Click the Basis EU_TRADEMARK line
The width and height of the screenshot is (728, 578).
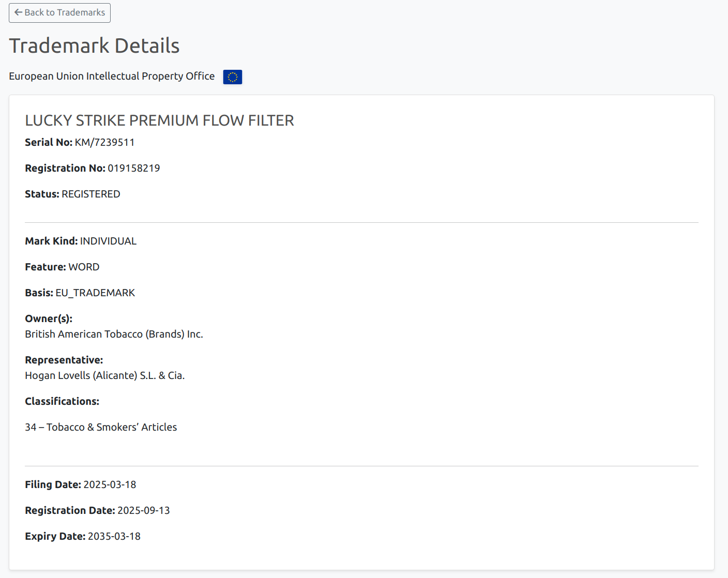(80, 293)
